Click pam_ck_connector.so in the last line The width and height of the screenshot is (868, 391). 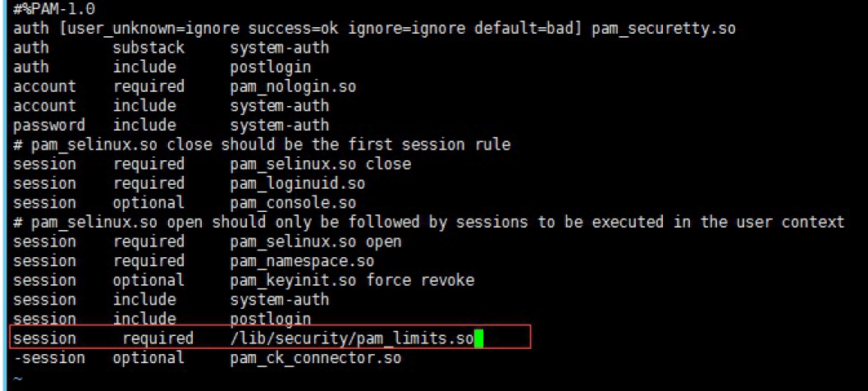(316, 358)
